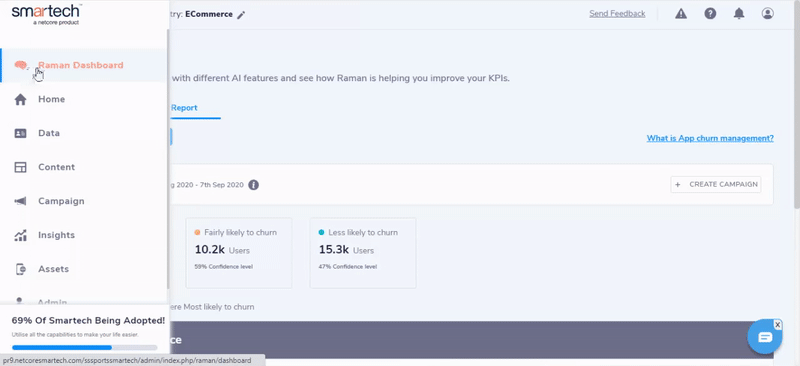This screenshot has height=366, width=800.
Task: Open the Assets menu item
Action: [84, 269]
